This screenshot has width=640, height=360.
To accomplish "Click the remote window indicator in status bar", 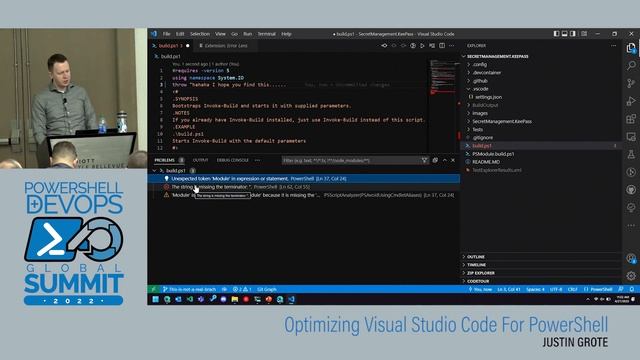I will point(153,289).
